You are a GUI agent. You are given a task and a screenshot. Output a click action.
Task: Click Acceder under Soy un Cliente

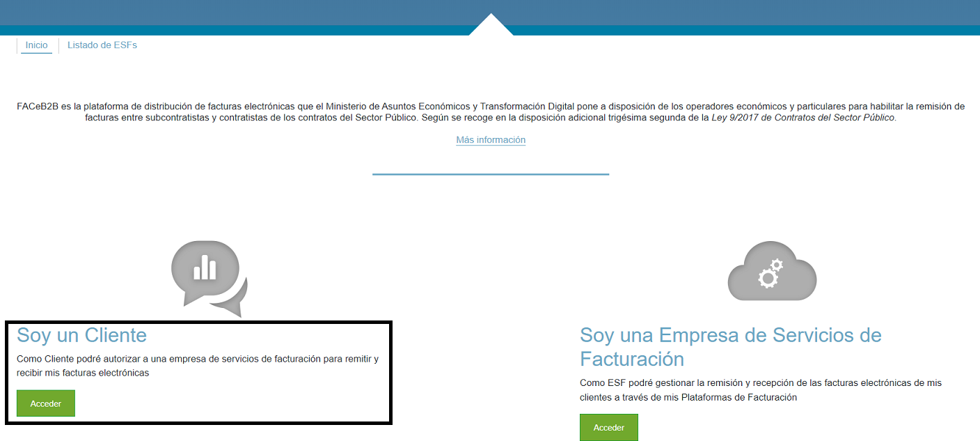coord(45,403)
